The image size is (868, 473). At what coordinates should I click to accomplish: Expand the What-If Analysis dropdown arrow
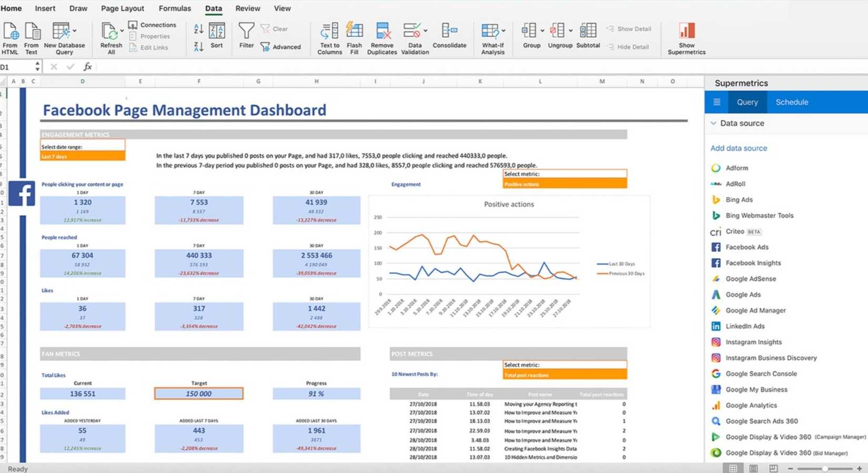[503, 31]
